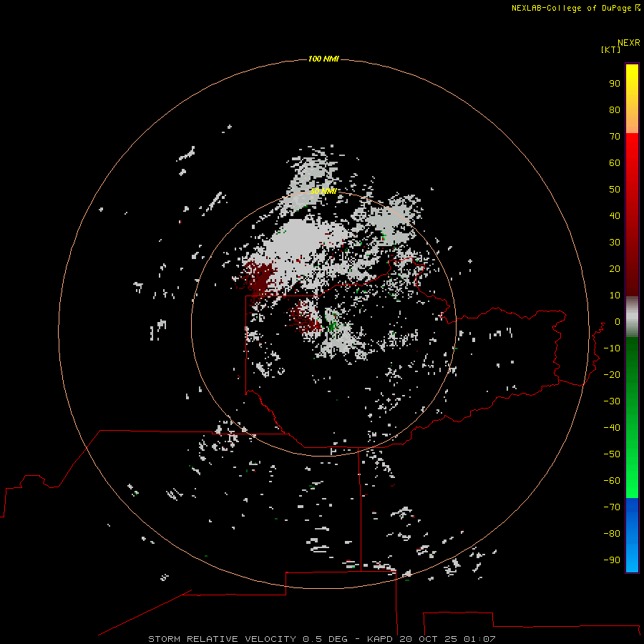644x644 pixels.
Task: Click the 0 knot label on scale
Action: pyautogui.click(x=618, y=321)
